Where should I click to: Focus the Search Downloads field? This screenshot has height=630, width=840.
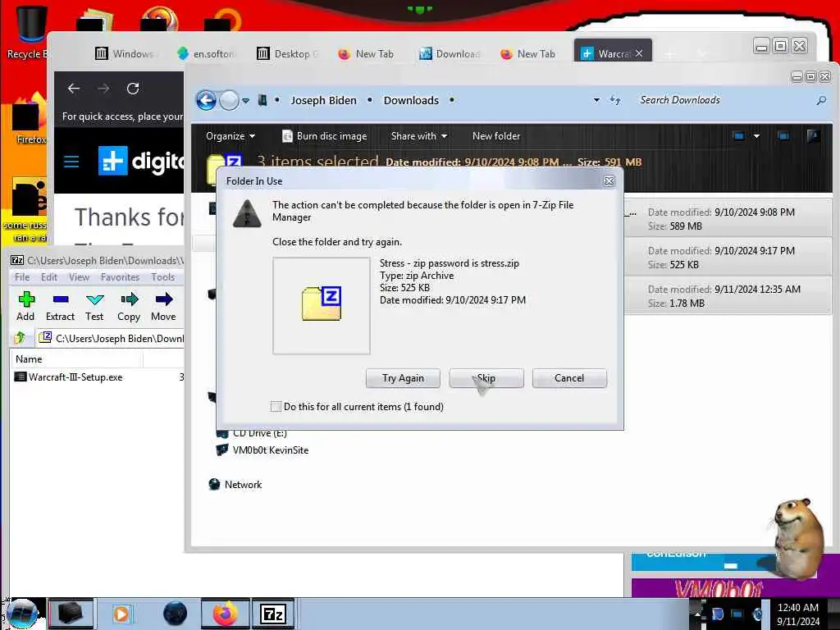pyautogui.click(x=724, y=100)
